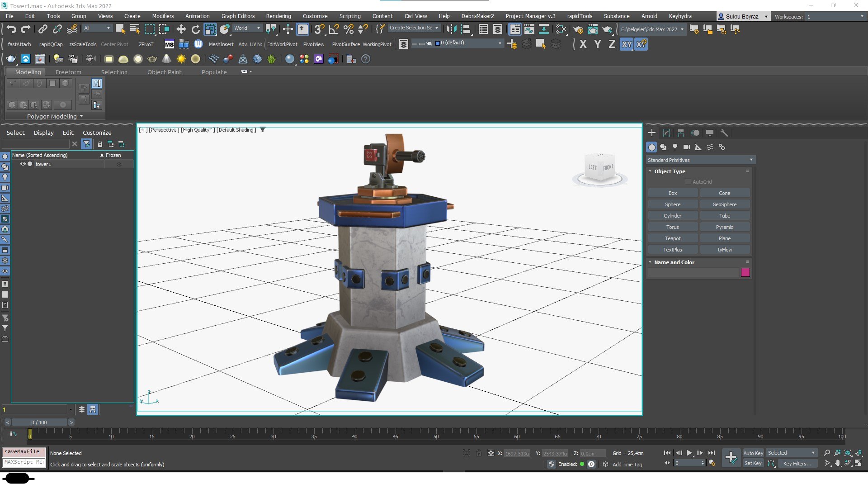Screen dimensions: 868x484
Task: Toggle the Angle Snap button
Action: point(334,29)
